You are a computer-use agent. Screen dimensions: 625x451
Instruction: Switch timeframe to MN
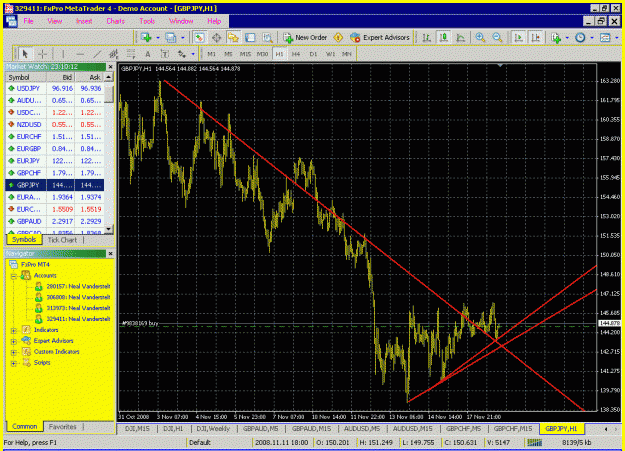click(x=347, y=54)
